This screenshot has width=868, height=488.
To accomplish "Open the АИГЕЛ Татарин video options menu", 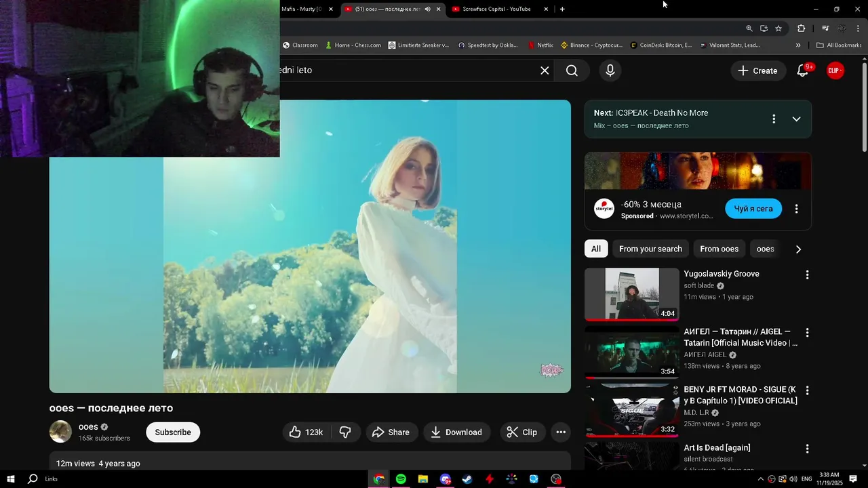I will [x=807, y=333].
